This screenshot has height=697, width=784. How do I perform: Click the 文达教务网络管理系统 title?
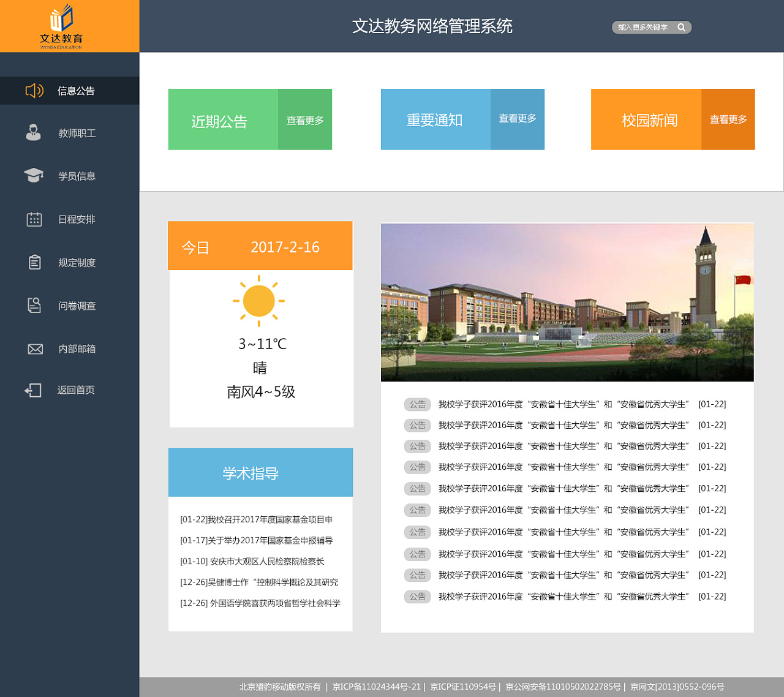pos(432,26)
